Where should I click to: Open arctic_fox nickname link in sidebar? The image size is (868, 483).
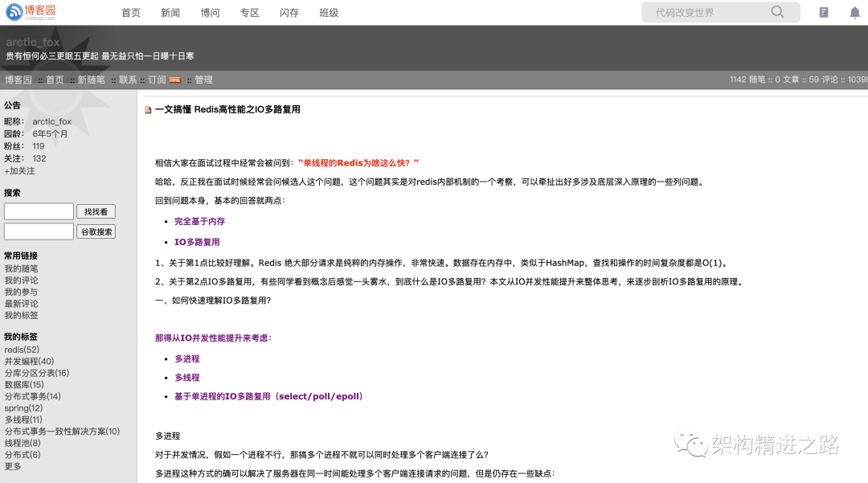tap(52, 121)
